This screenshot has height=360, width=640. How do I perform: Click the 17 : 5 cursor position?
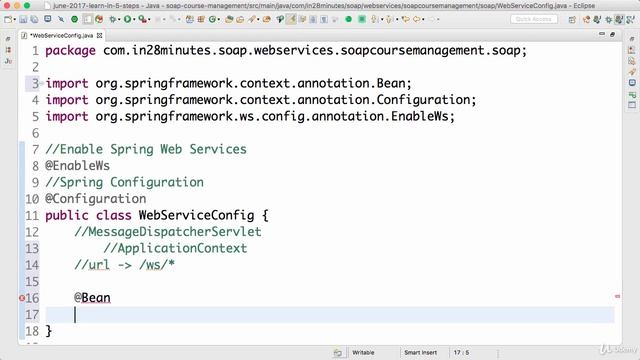coord(462,353)
